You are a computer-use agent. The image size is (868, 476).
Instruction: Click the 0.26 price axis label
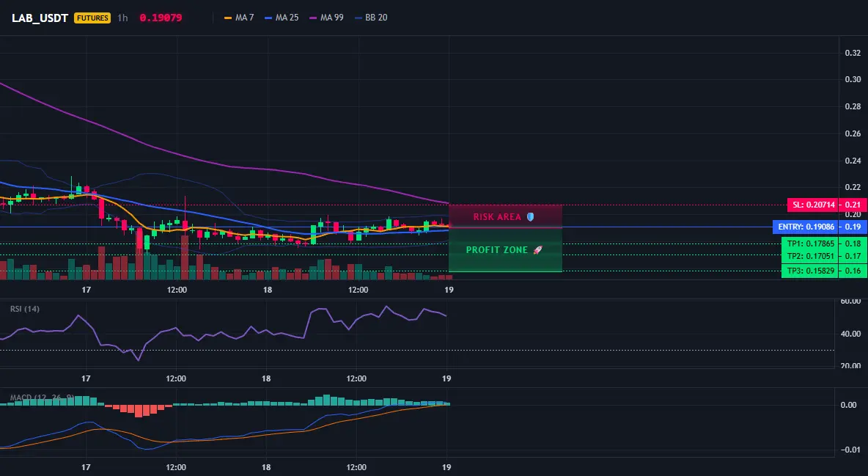point(853,133)
